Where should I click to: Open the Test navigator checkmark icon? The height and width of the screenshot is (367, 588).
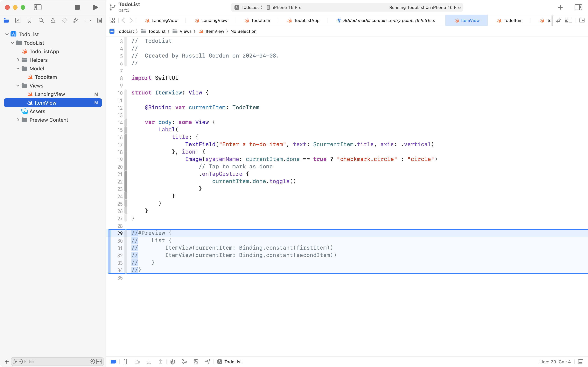[x=64, y=20]
